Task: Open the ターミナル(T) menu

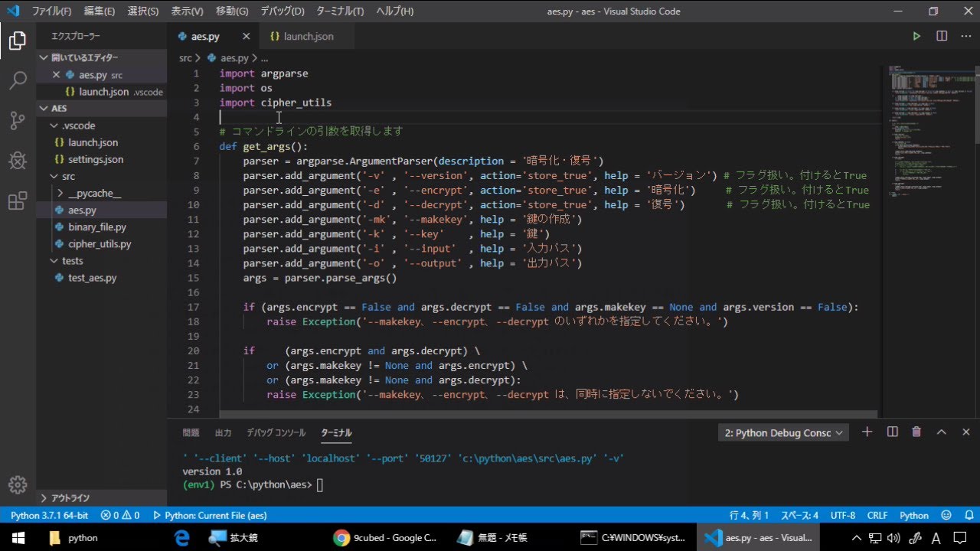Action: pos(340,11)
